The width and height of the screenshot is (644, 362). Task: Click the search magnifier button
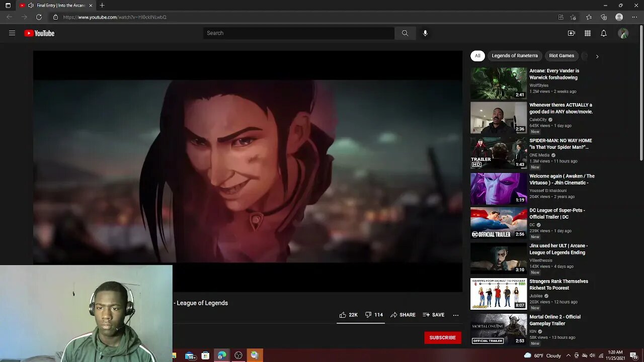405,33
